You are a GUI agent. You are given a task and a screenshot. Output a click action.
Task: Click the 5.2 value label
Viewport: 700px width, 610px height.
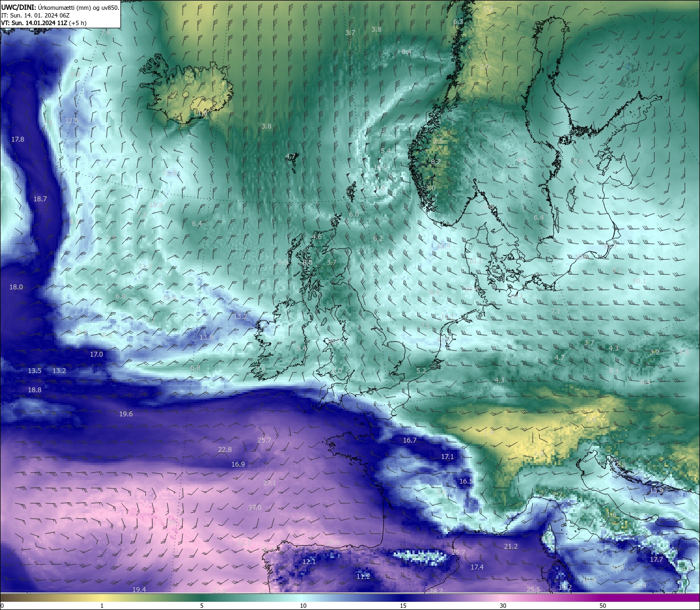tap(421, 371)
